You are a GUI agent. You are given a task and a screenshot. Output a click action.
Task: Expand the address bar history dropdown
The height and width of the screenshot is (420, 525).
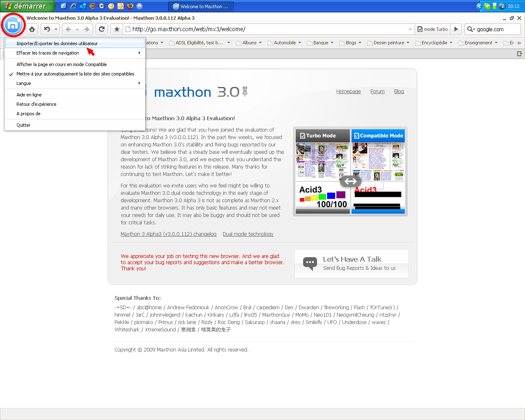[410, 29]
